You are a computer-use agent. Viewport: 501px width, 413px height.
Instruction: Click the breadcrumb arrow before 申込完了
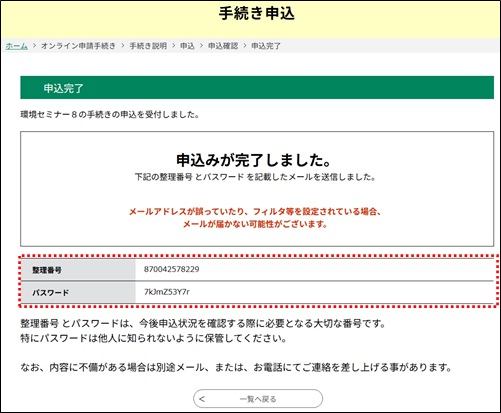(245, 46)
